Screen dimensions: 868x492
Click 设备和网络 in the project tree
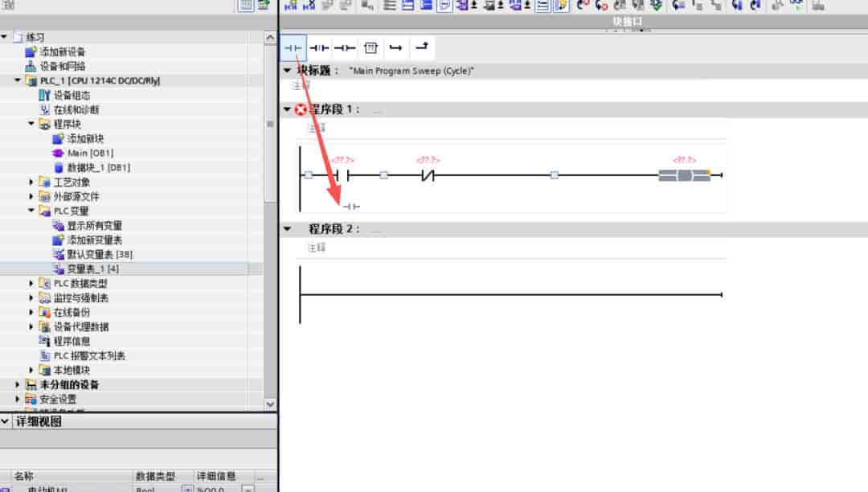click(63, 66)
